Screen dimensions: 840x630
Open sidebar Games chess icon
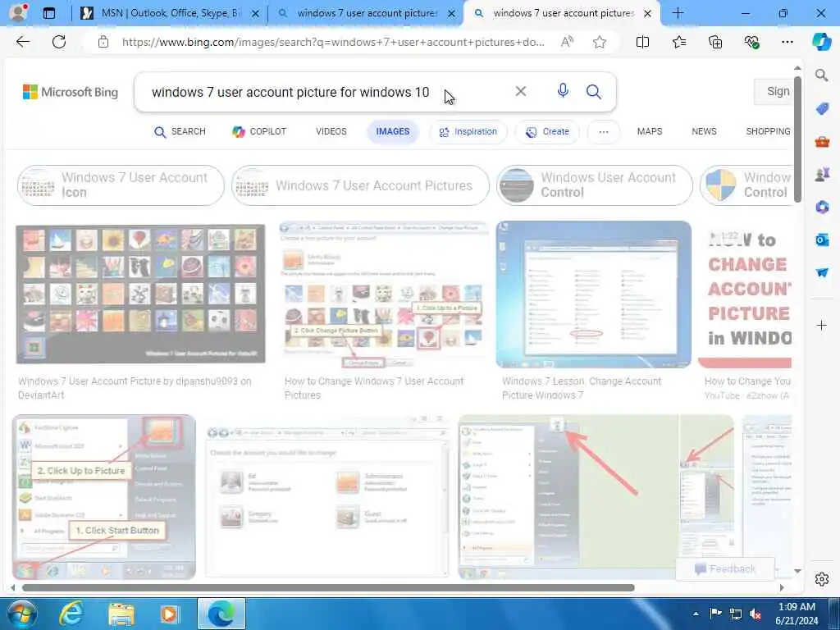tap(822, 174)
